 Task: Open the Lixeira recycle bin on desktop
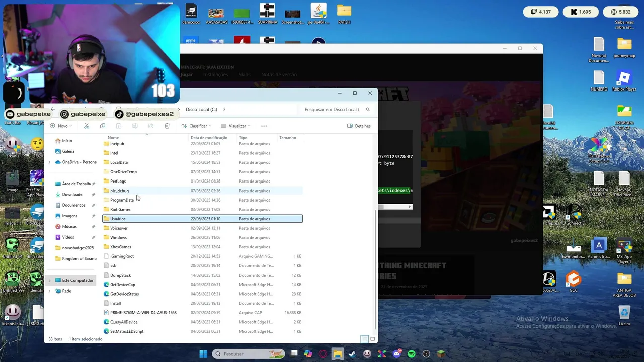click(624, 316)
